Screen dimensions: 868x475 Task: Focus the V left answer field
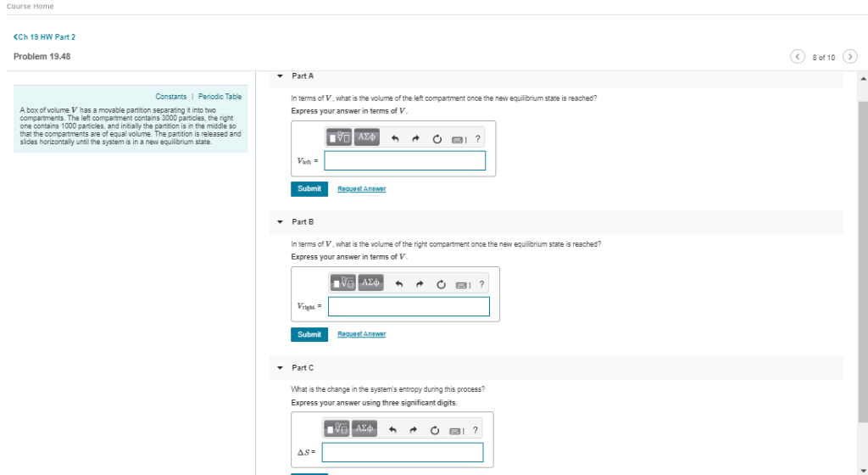click(404, 160)
